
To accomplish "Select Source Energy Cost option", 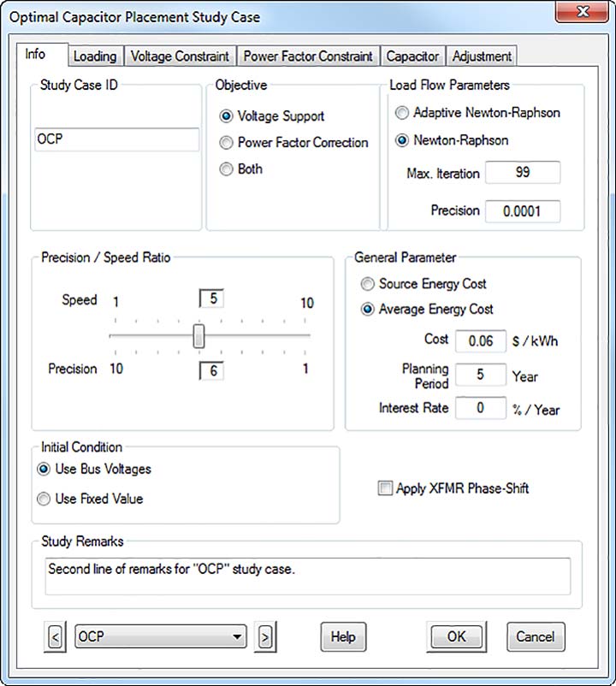I will [368, 284].
